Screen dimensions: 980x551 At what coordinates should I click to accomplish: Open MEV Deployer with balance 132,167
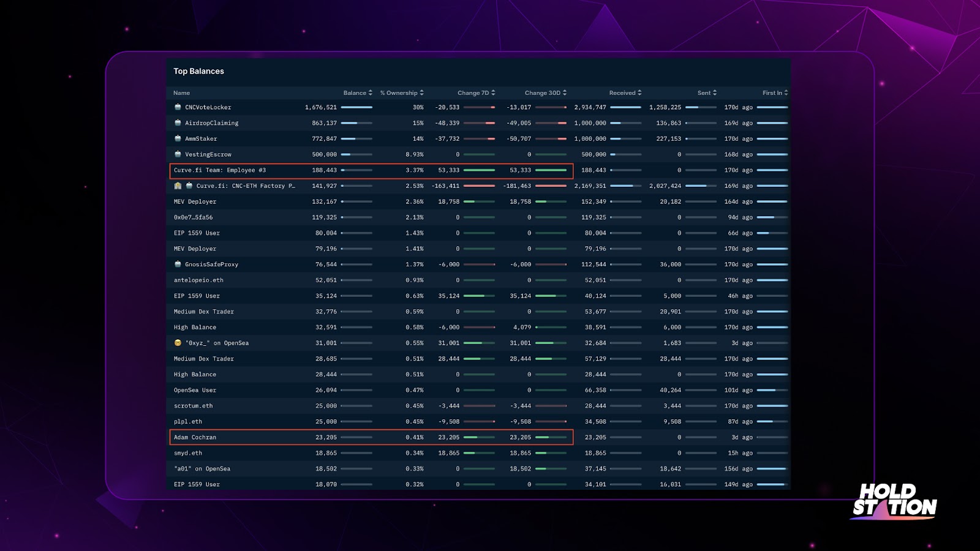point(195,201)
